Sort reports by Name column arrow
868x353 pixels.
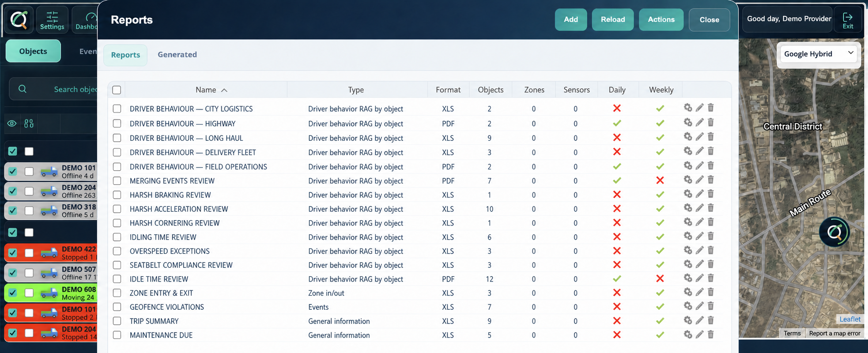coord(224,90)
